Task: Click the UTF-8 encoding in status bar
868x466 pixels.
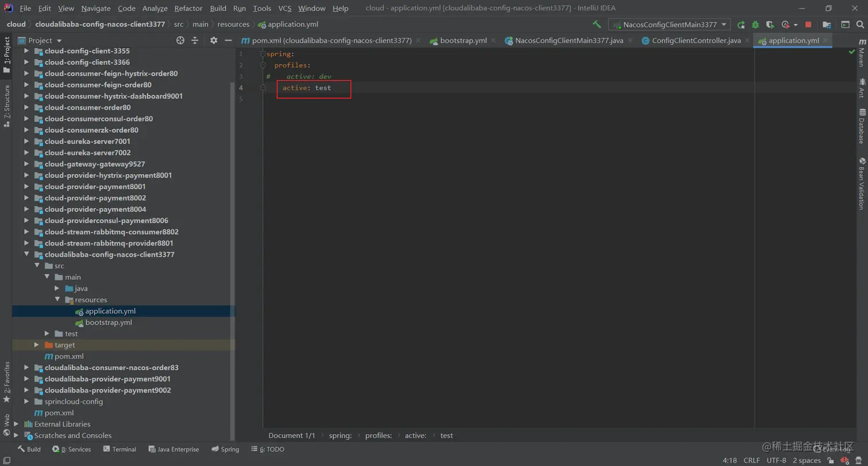Action: coord(776,460)
